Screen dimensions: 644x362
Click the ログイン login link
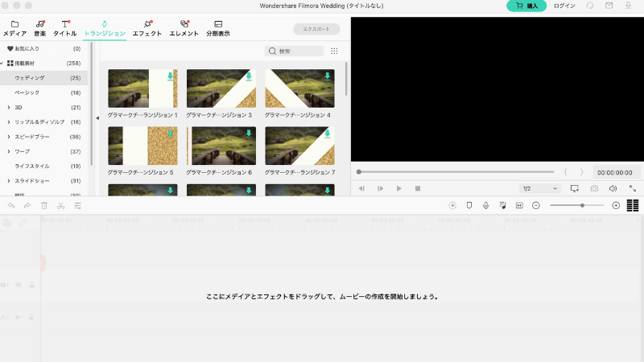tap(564, 6)
